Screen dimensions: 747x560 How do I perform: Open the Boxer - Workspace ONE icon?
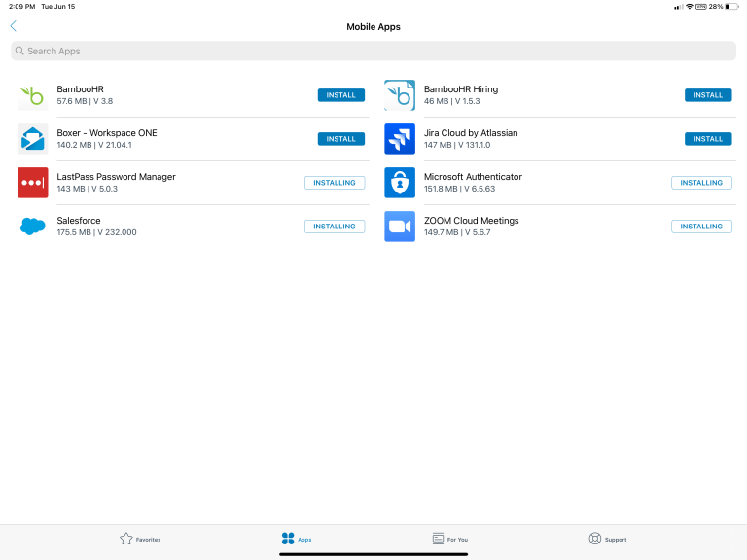coord(32,139)
